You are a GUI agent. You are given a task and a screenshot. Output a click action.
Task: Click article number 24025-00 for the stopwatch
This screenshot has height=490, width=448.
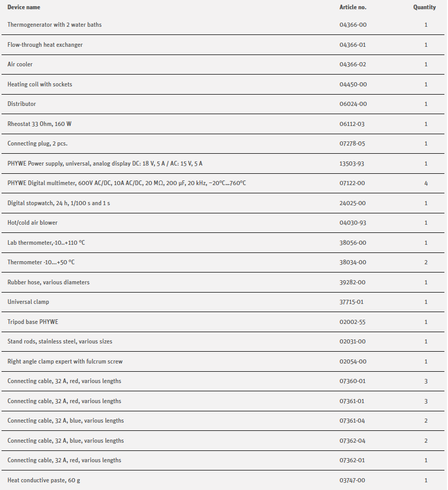pyautogui.click(x=353, y=203)
